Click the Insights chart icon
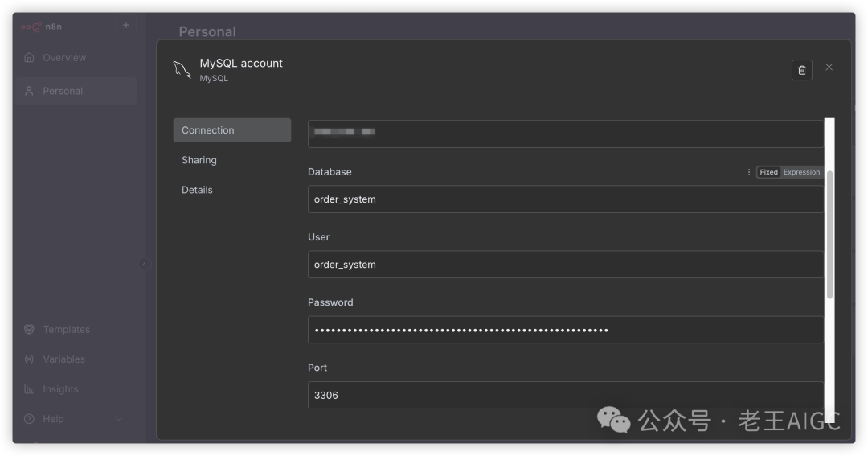This screenshot has width=868, height=456. 30,389
